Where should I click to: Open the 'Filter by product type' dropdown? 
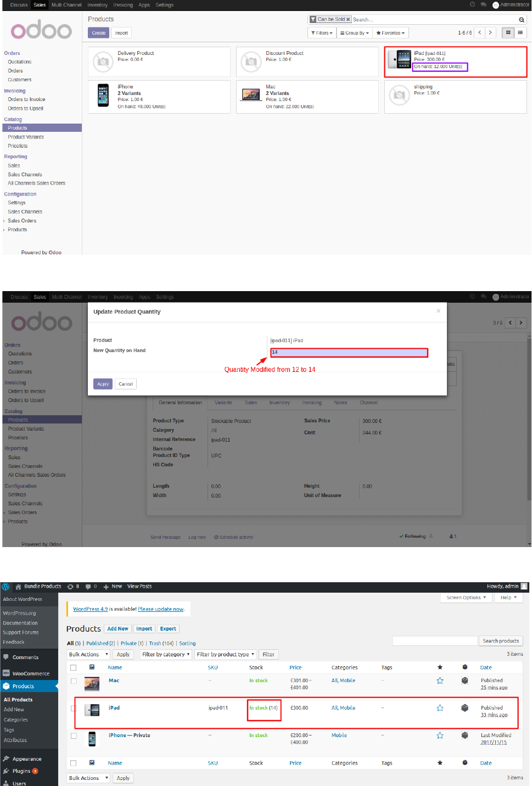click(226, 655)
